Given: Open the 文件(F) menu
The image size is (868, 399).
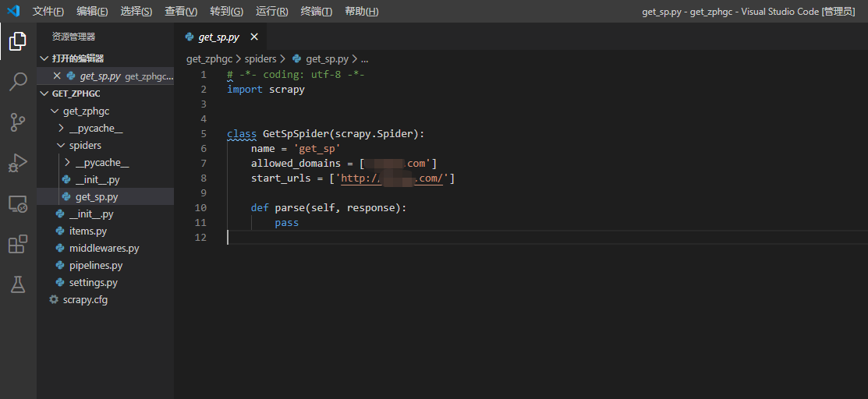Looking at the screenshot, I should pyautogui.click(x=48, y=12).
